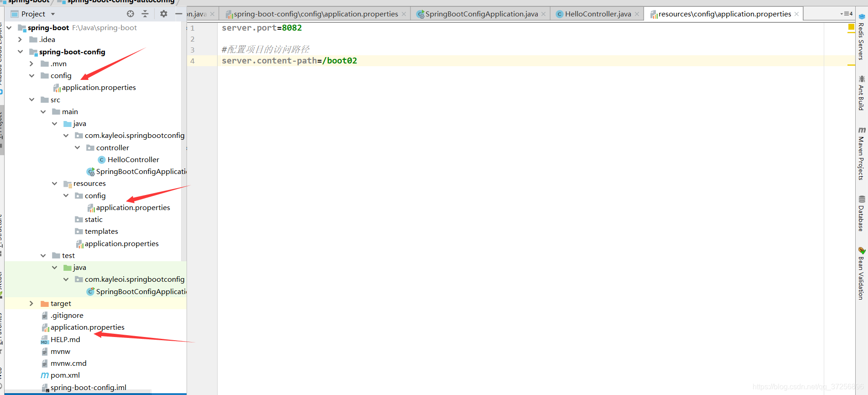Close resources\config\application.properties tab
This screenshot has width=868, height=395.
click(x=796, y=14)
